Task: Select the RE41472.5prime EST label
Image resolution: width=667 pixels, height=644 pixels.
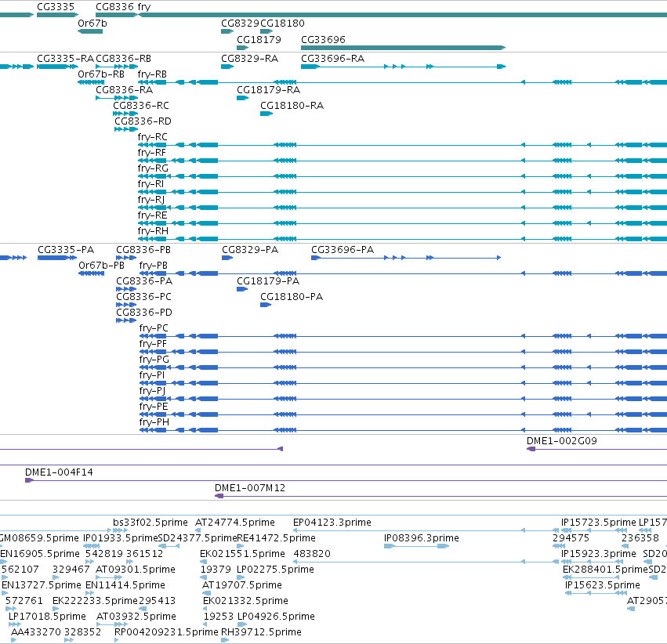Action: 276,538
